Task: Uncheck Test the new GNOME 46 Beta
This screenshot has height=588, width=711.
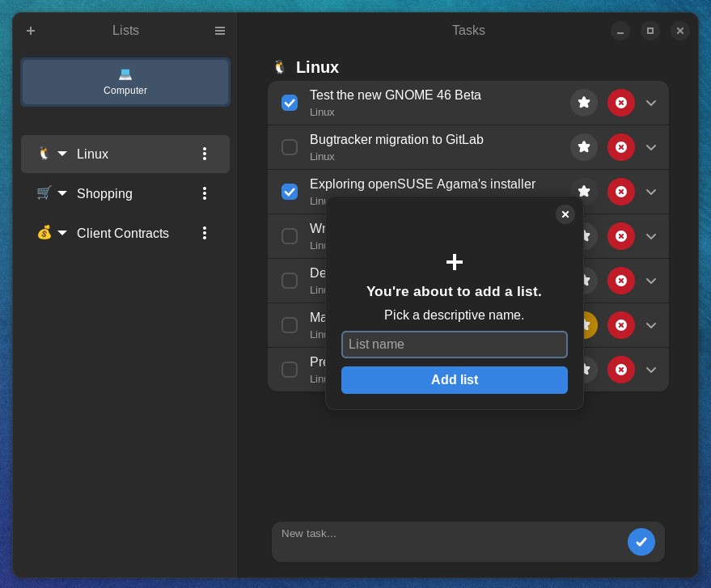Action: pos(290,103)
